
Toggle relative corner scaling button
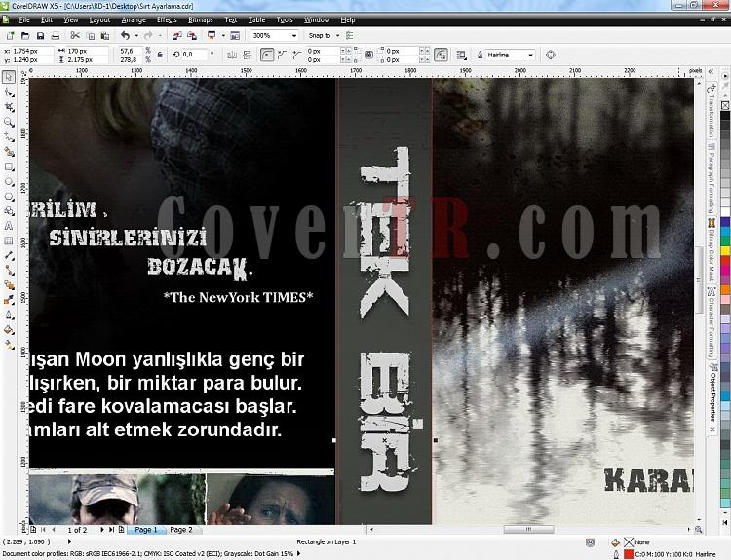pyautogui.click(x=441, y=55)
